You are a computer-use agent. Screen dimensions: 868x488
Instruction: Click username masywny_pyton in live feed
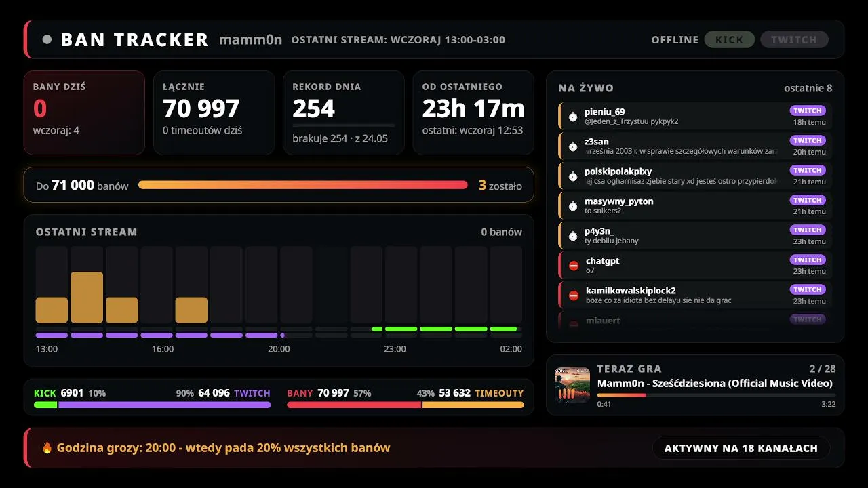click(619, 201)
